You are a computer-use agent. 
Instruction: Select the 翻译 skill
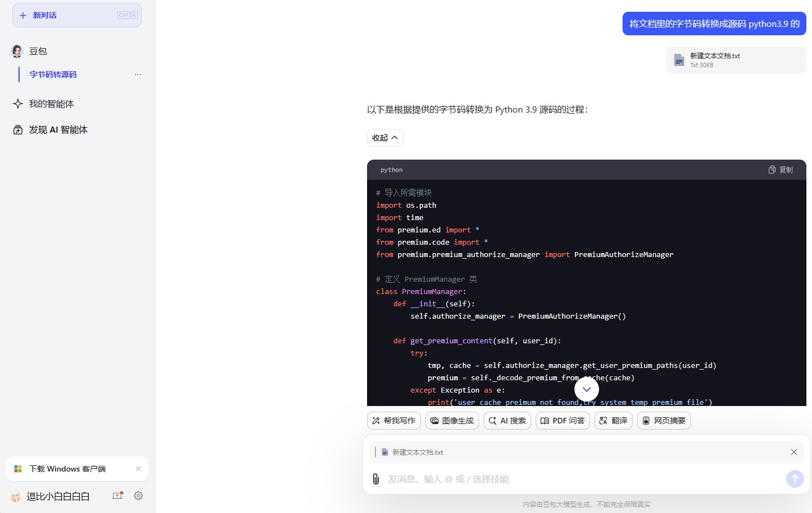[614, 421]
